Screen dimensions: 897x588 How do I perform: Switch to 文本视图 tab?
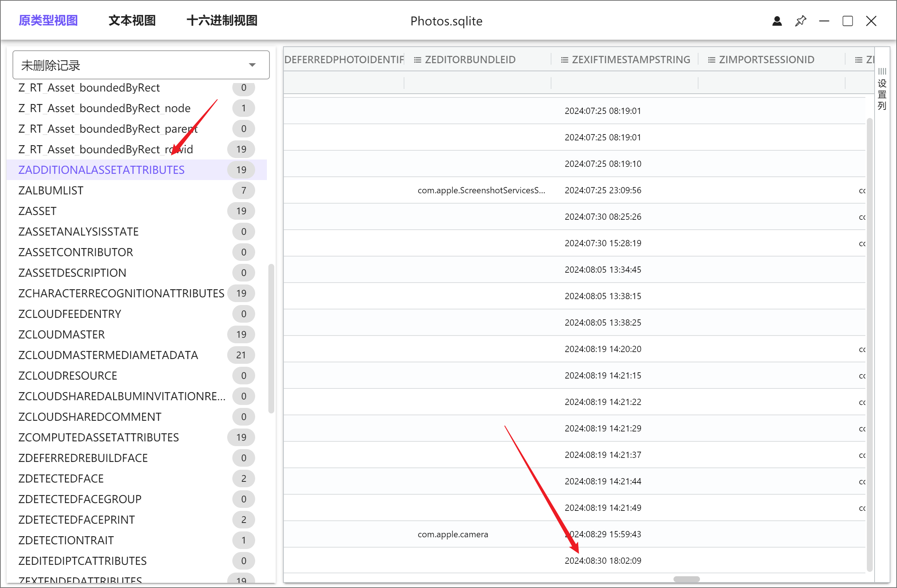[x=132, y=20]
